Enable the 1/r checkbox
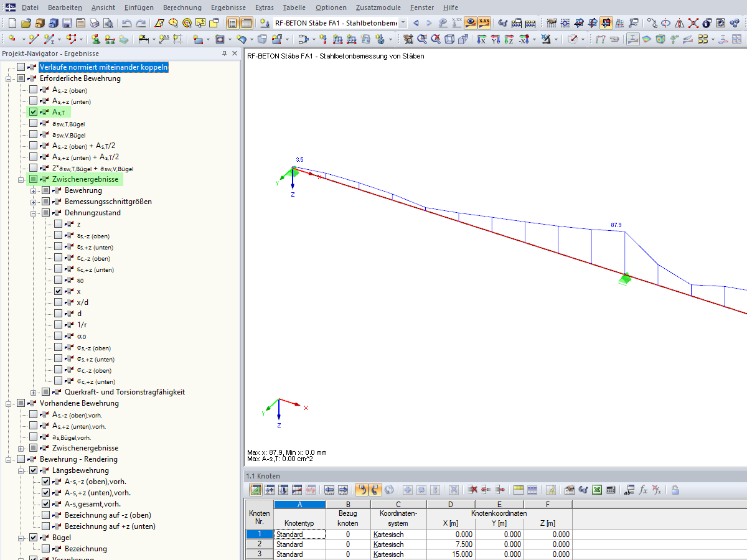The image size is (747, 560). tap(59, 325)
